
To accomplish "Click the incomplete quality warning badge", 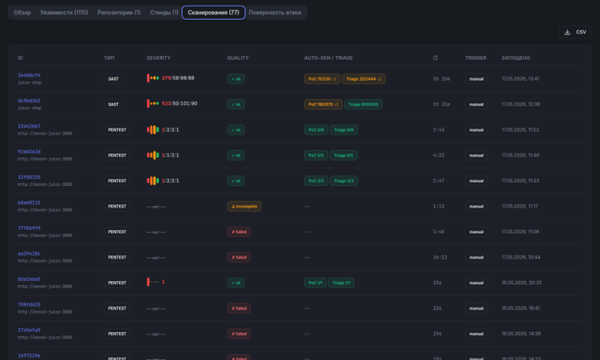I will point(245,206).
